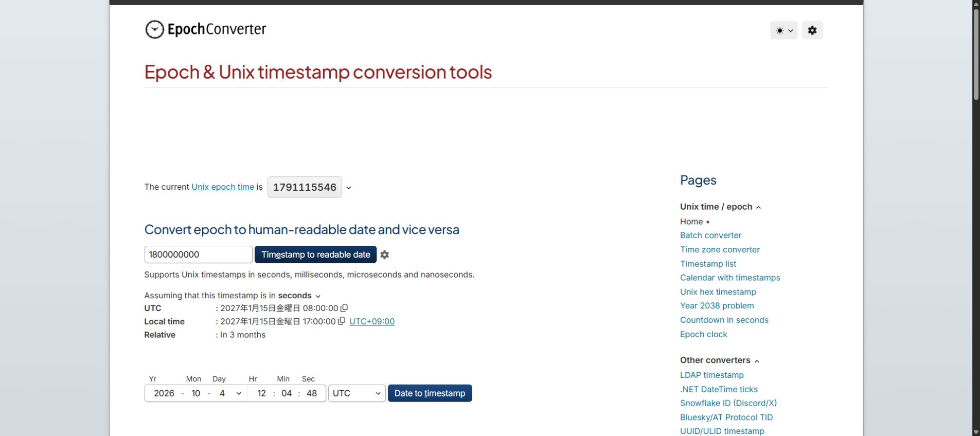Copy the Local time date result
This screenshot has width=980, height=436.
(341, 321)
